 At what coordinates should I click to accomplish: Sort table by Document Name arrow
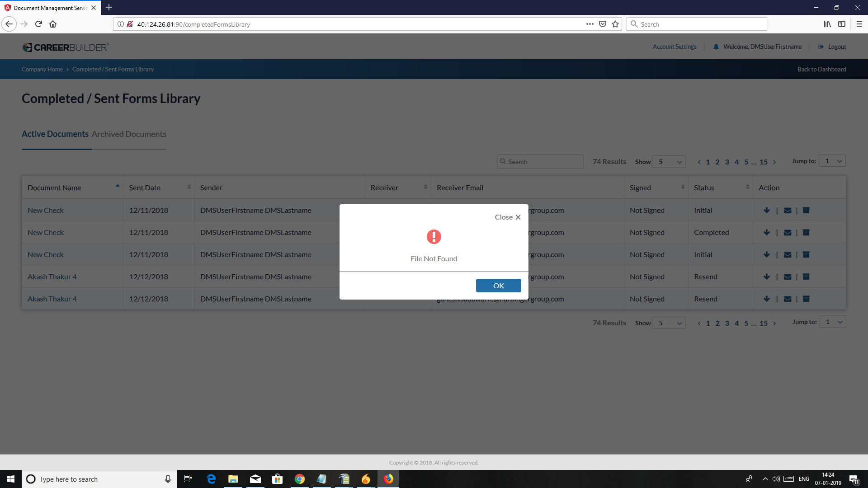pyautogui.click(x=118, y=186)
